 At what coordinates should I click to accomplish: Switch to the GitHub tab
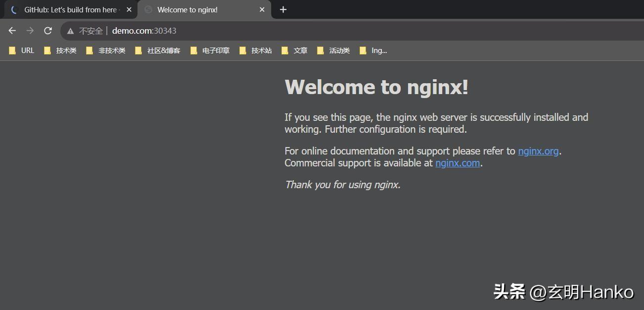pos(69,9)
